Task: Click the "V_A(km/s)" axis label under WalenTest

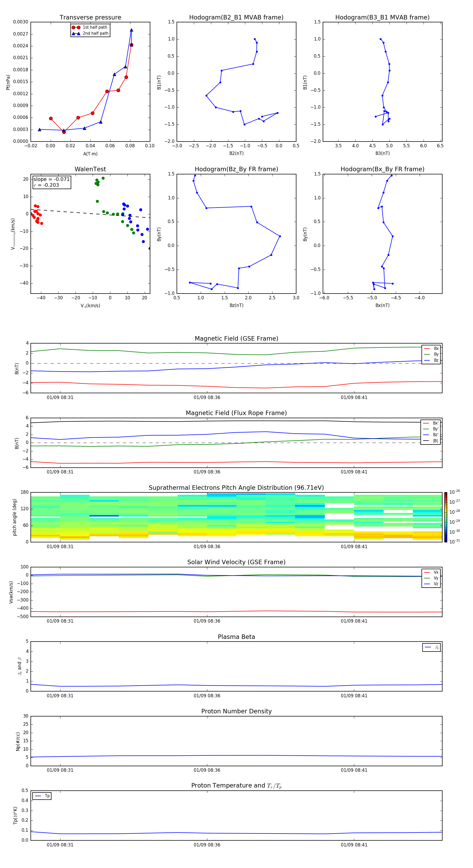Action: 90,306
